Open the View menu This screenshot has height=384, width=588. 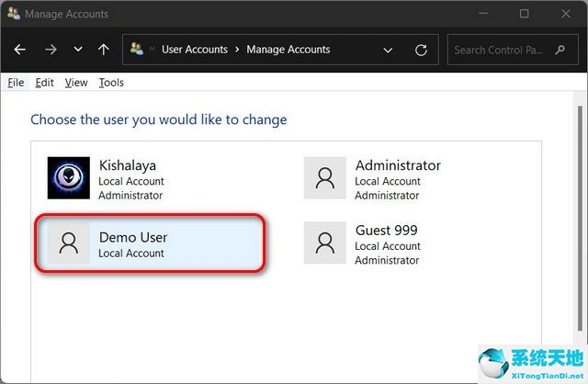[76, 83]
